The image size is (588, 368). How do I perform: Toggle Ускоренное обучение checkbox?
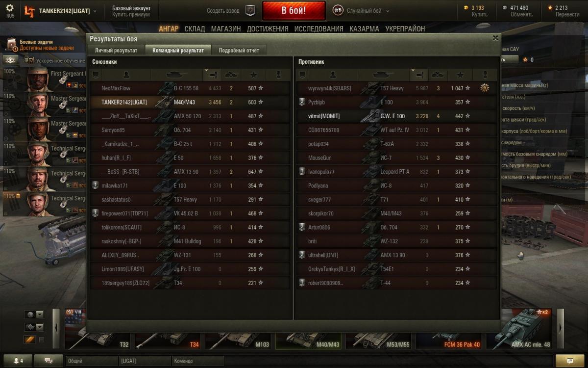click(30, 60)
